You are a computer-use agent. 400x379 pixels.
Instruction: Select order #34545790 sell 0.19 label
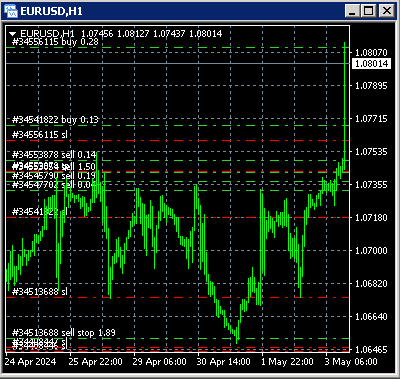coord(54,176)
